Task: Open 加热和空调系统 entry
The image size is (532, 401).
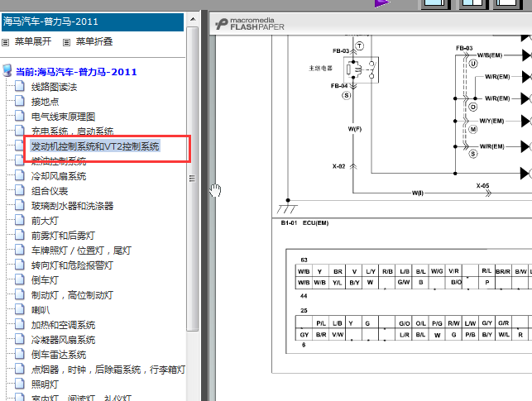Action: [x=63, y=325]
